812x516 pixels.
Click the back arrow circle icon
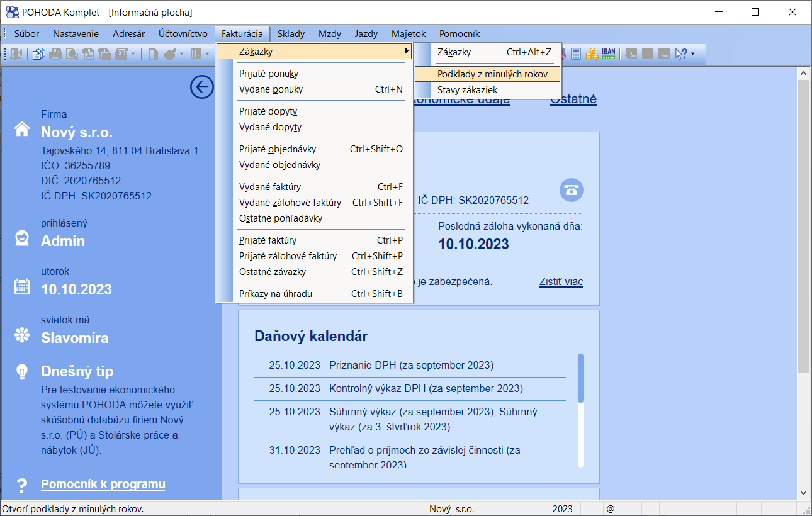(201, 87)
